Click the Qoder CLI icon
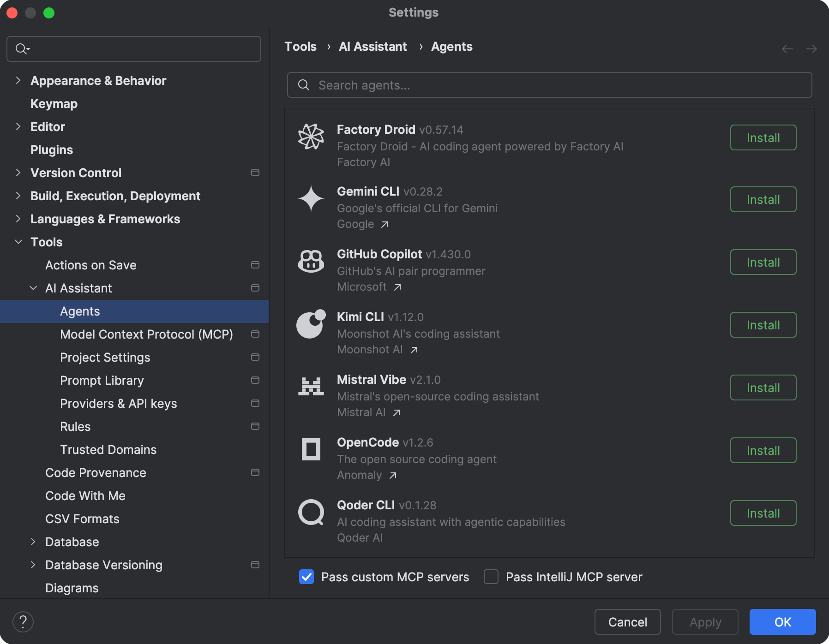 click(311, 513)
